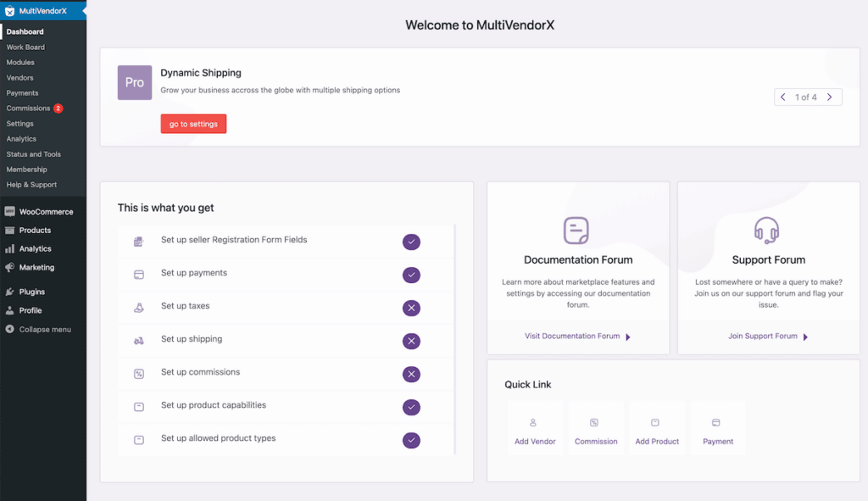
Task: Click the MultiVendorX shield logo in sidebar
Action: tap(10, 10)
